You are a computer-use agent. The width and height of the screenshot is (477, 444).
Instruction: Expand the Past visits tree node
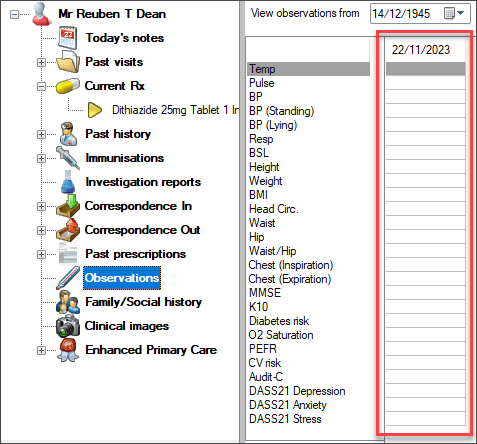[41, 62]
